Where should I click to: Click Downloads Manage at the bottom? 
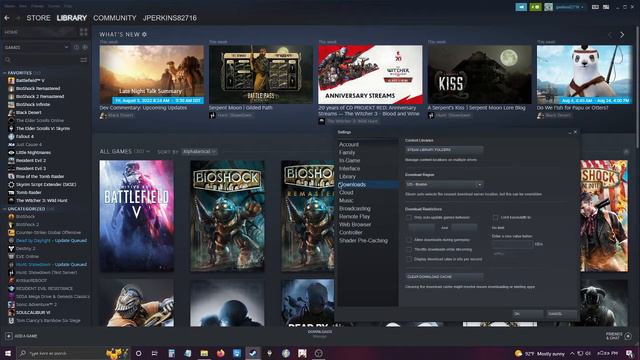click(320, 334)
